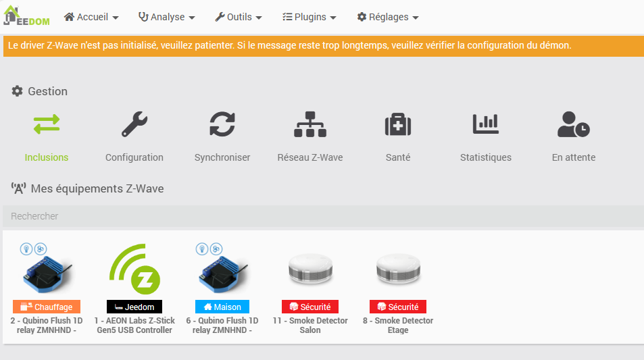
Task: Open Smoke Detector Salon device image
Action: pyautogui.click(x=310, y=269)
